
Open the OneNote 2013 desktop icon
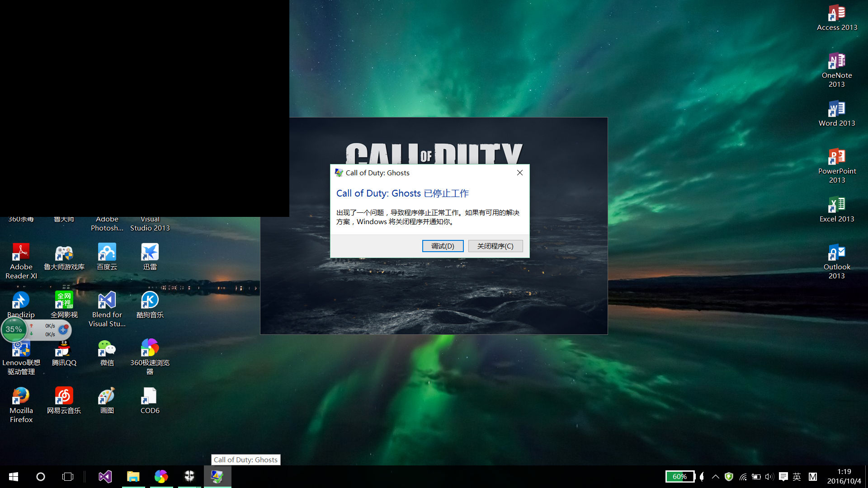click(837, 62)
